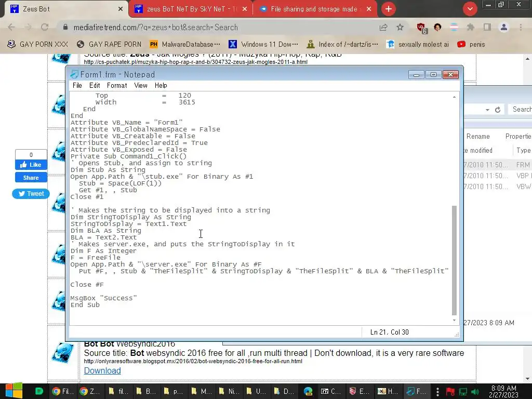The image size is (532, 399).
Task: Click Notepad scrollbar down arrow
Action: pyautogui.click(x=454, y=320)
